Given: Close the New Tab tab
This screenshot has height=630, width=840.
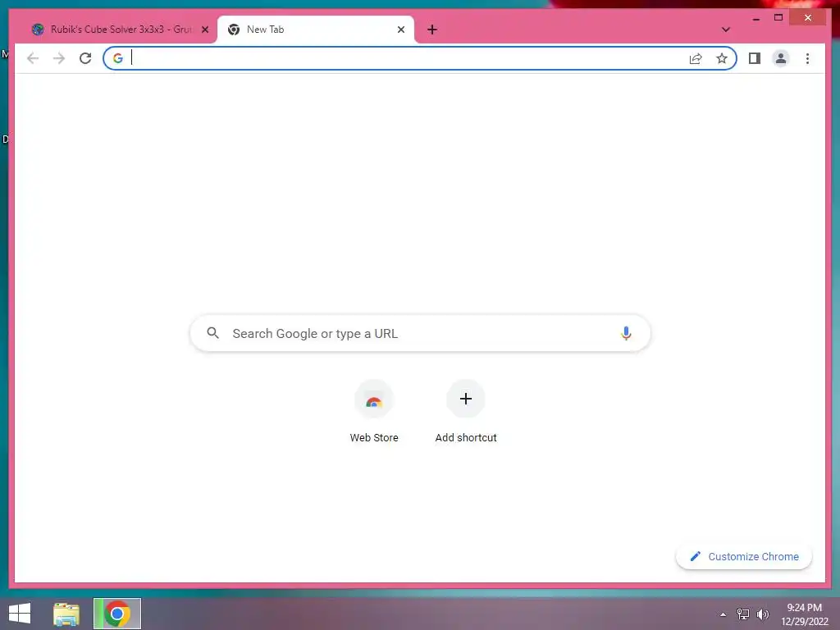Looking at the screenshot, I should pos(400,30).
